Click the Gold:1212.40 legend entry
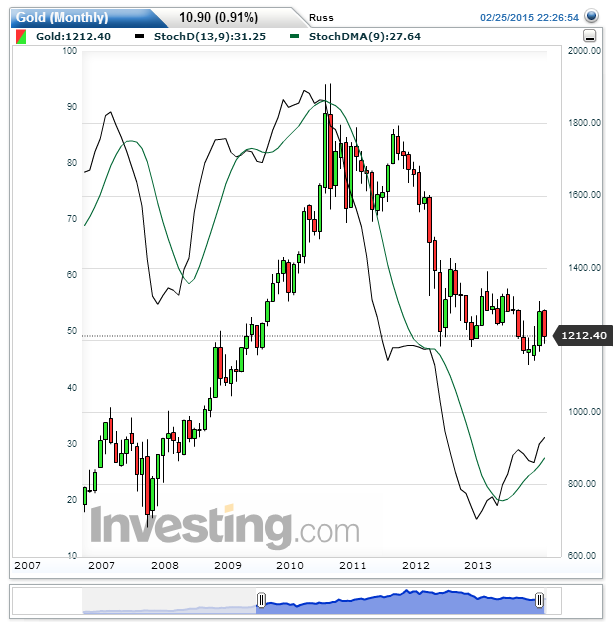This screenshot has width=613, height=627. 73,36
